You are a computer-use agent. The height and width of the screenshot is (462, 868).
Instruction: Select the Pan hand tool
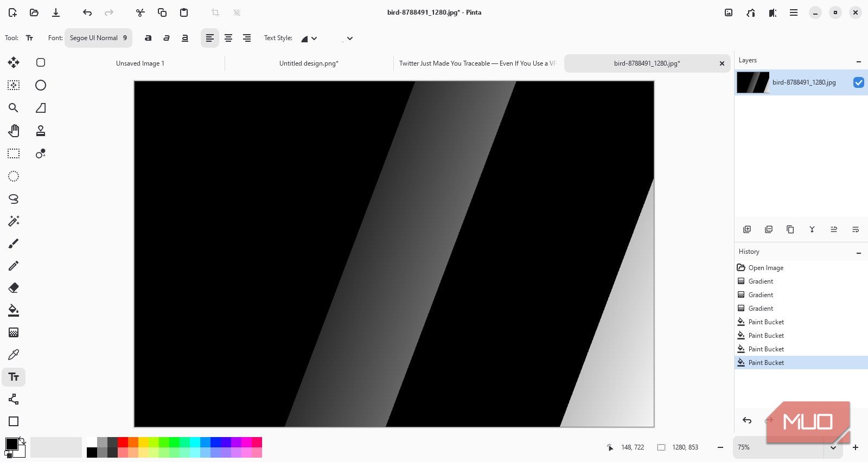coord(14,131)
